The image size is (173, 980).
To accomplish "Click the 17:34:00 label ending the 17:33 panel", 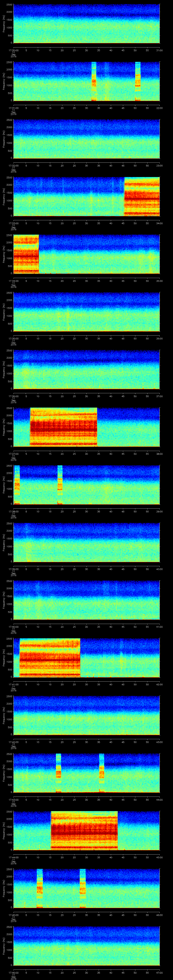I will tap(160, 223).
